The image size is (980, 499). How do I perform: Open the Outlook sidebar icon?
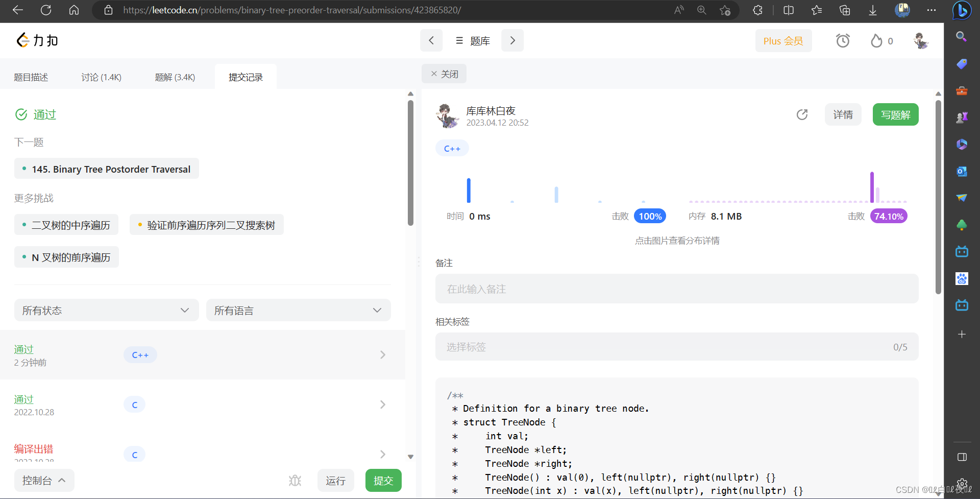point(962,171)
